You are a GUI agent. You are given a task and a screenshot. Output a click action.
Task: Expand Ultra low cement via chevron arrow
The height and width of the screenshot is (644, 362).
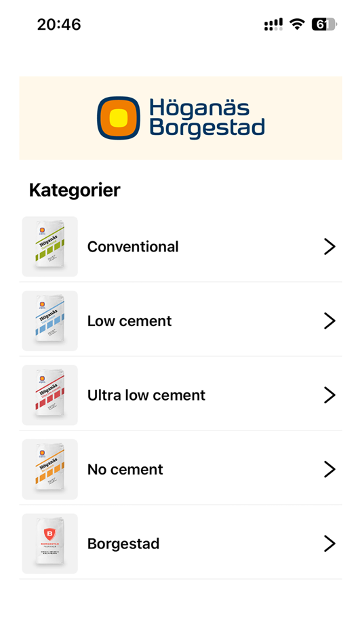point(329,395)
